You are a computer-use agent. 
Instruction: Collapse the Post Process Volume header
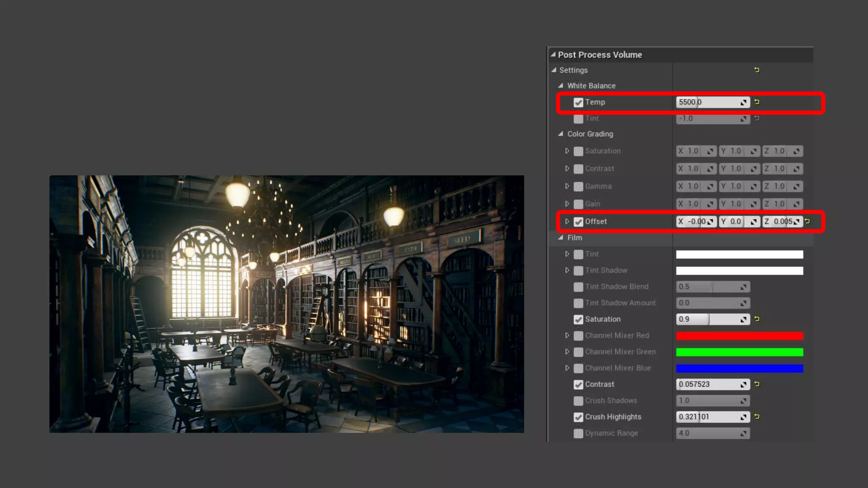coord(553,55)
